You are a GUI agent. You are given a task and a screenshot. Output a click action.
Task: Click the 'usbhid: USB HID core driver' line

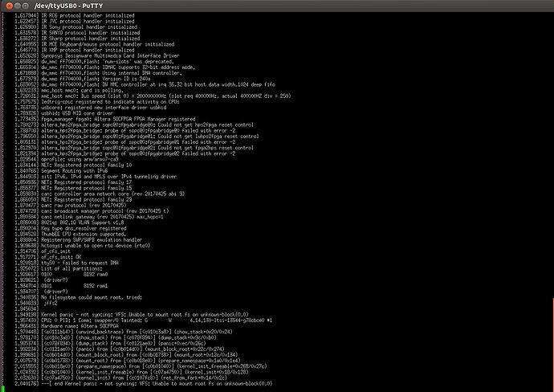[77, 113]
